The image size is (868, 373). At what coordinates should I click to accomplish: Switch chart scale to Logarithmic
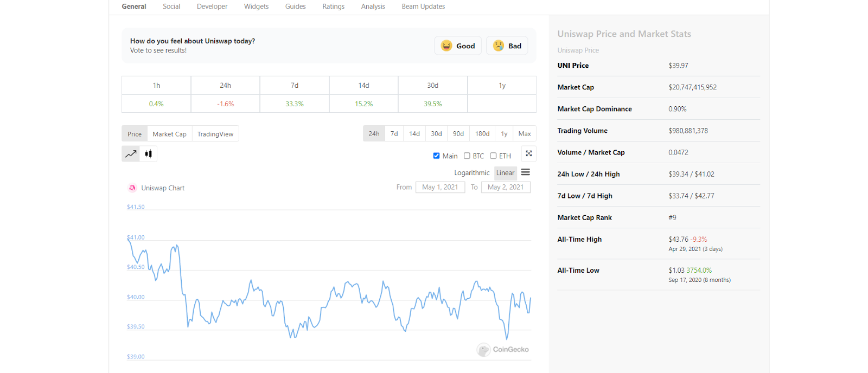coord(471,173)
